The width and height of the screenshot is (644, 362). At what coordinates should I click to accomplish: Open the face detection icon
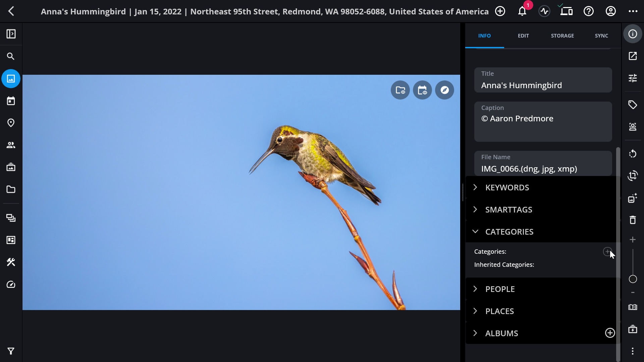tap(633, 127)
